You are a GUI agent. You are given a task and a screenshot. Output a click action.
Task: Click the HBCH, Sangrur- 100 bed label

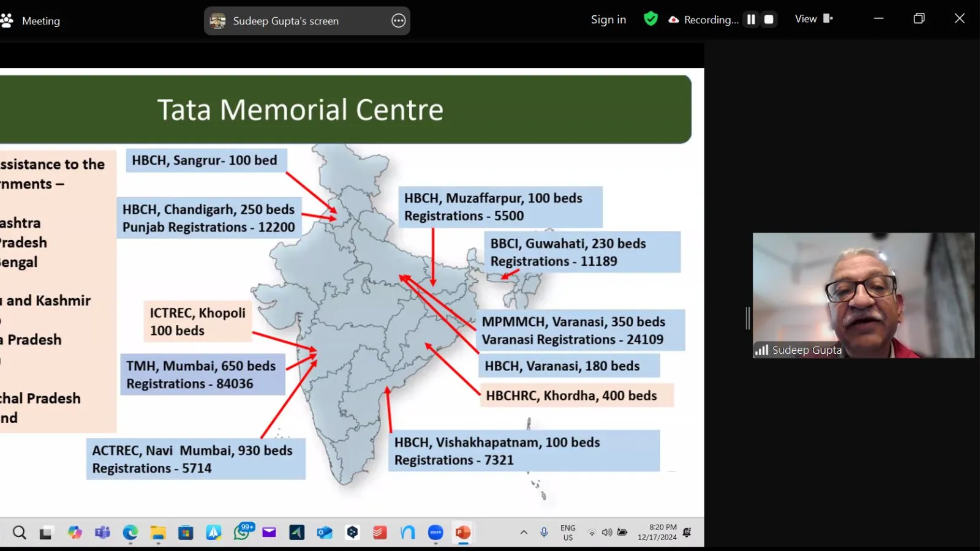point(206,160)
